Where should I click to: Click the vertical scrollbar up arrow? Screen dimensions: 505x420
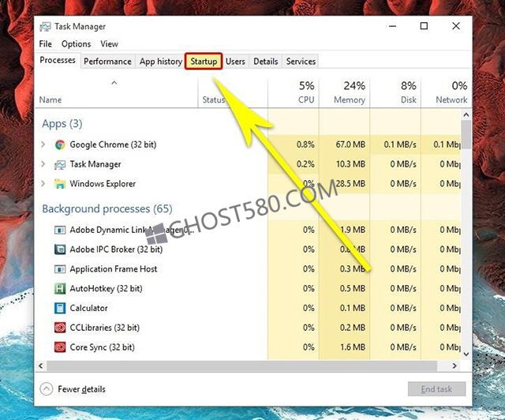(x=466, y=114)
